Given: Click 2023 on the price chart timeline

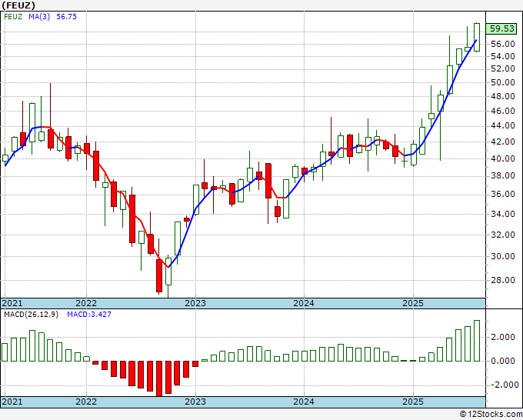Looking at the screenshot, I should [x=195, y=303].
